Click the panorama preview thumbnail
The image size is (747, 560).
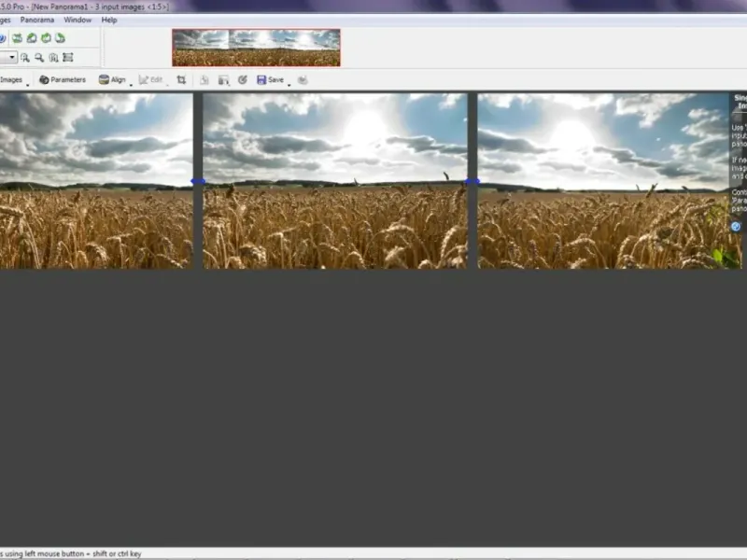click(256, 48)
